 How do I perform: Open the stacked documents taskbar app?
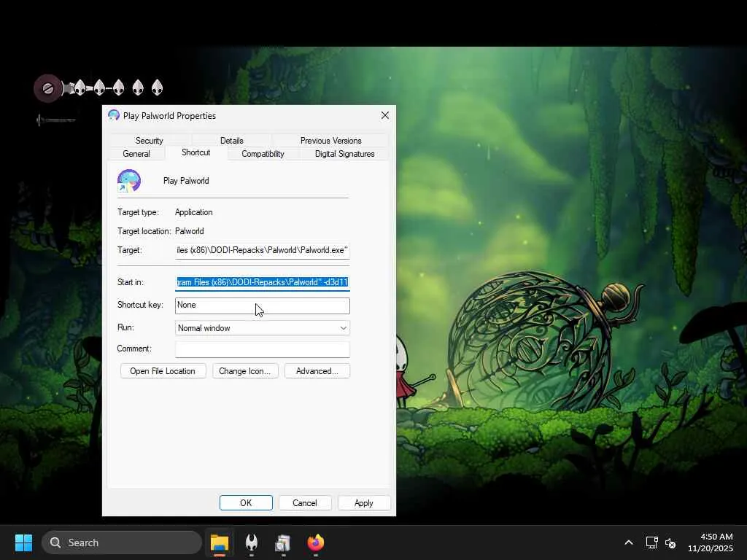283,542
